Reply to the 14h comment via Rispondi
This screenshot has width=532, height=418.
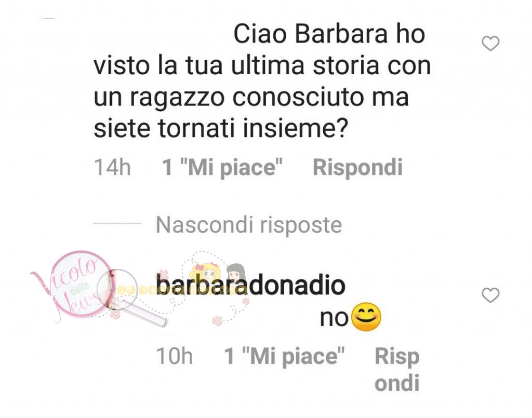pyautogui.click(x=357, y=168)
